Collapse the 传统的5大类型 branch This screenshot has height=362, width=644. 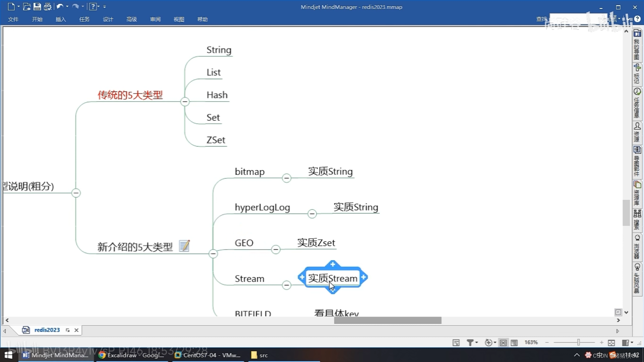pyautogui.click(x=185, y=102)
